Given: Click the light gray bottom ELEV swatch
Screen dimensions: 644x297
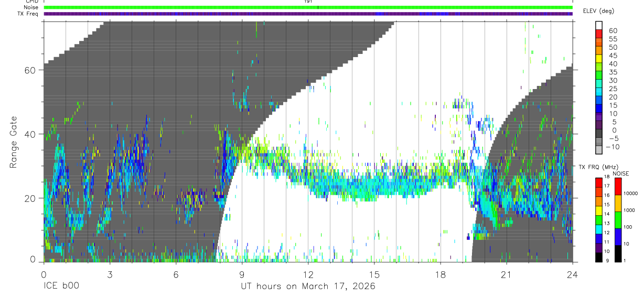Looking at the screenshot, I should point(599,150).
